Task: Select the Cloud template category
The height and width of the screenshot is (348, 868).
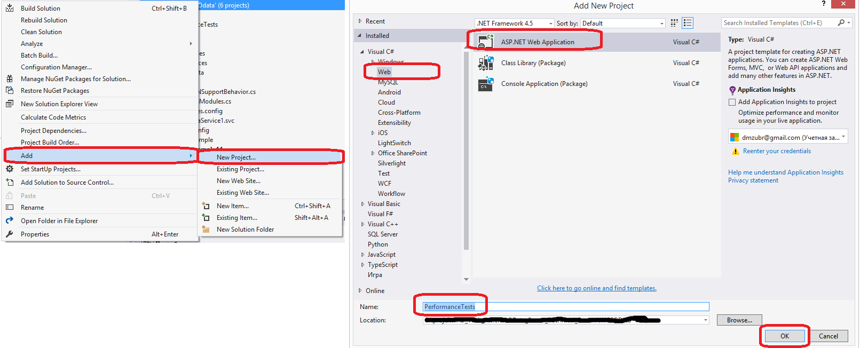Action: pyautogui.click(x=386, y=102)
